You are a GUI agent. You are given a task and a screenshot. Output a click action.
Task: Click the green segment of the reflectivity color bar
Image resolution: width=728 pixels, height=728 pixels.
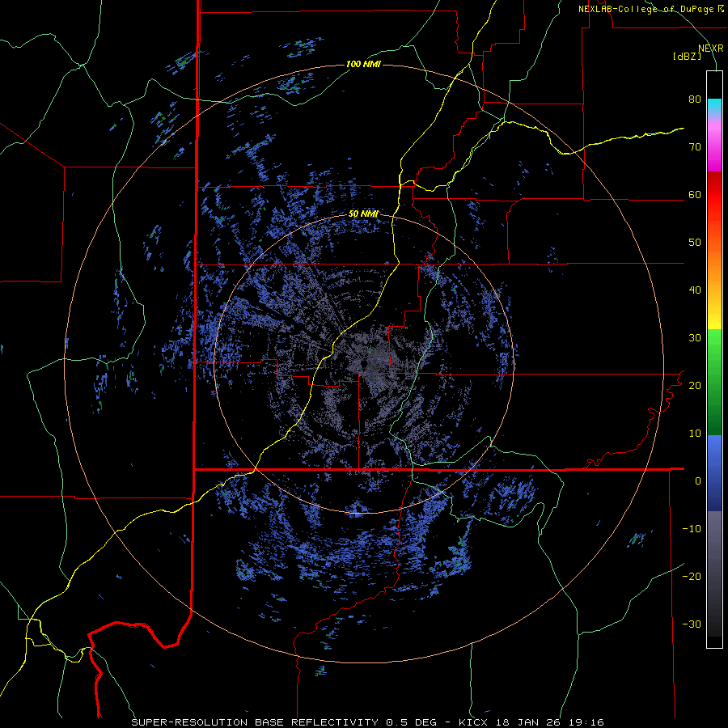tap(714, 382)
